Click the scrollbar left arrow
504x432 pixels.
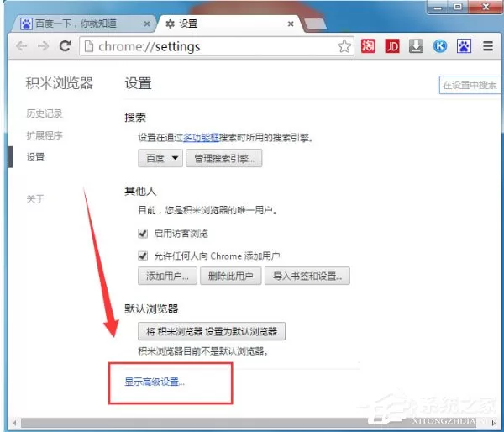point(14,423)
